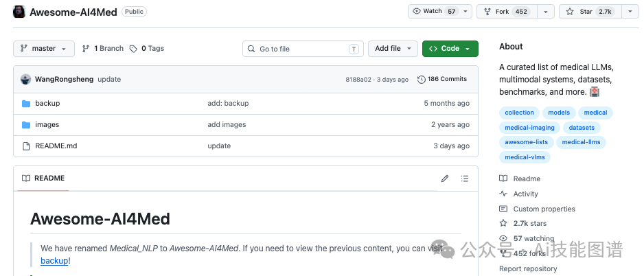
Task: Click the README.md file icon
Action: point(26,146)
